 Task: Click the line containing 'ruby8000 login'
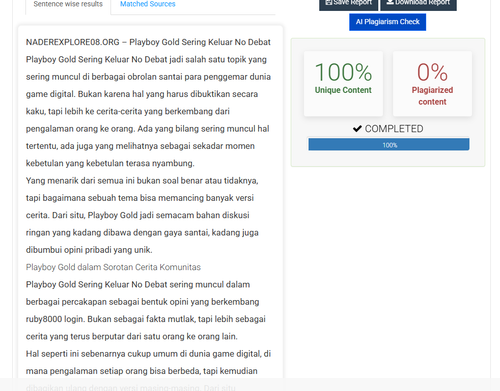(146, 319)
